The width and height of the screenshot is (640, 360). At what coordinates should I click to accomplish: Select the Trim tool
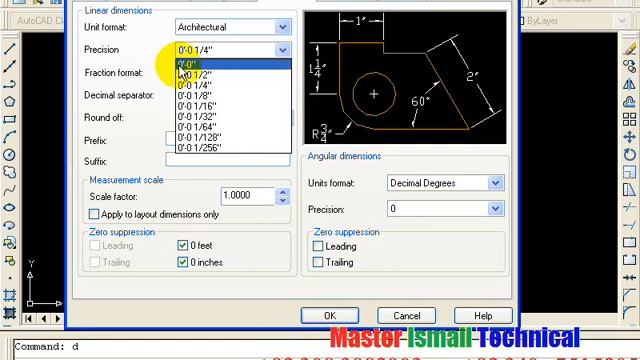pyautogui.click(x=630, y=207)
